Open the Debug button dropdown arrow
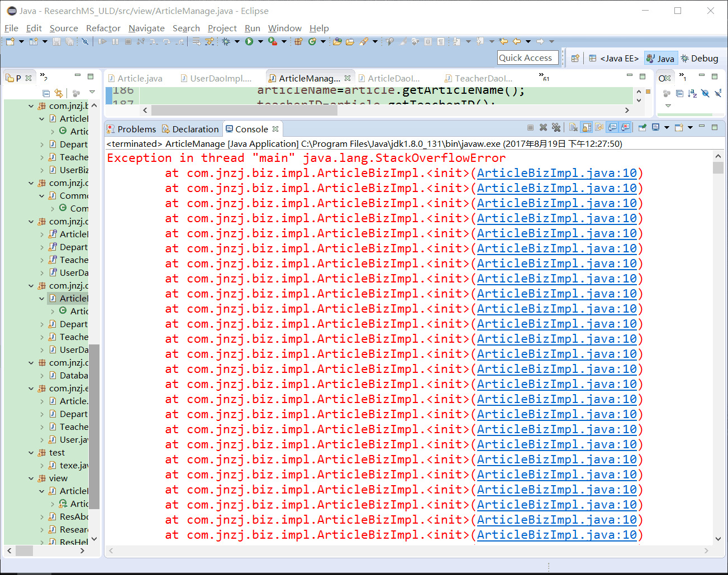728x575 pixels. (x=237, y=41)
